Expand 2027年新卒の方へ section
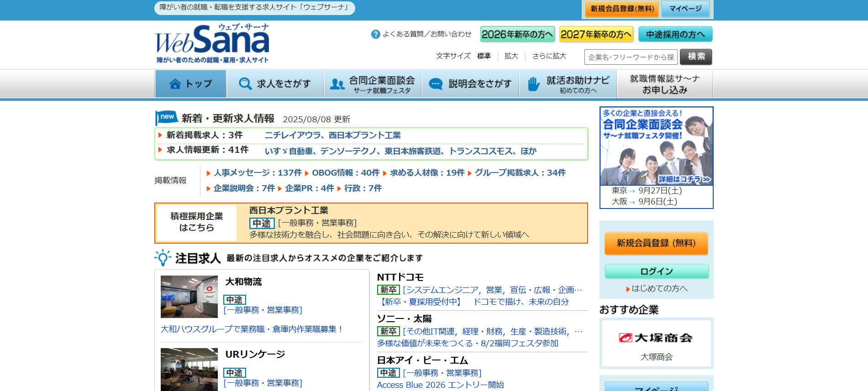 coord(596,34)
